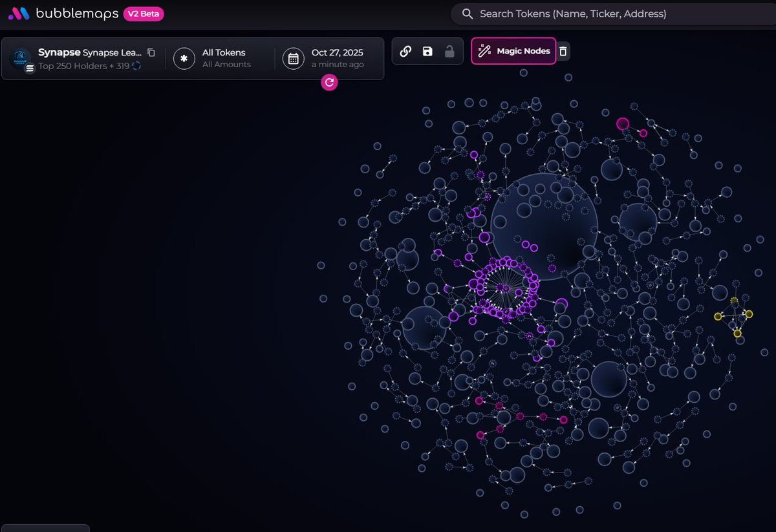This screenshot has height=532, width=776.
Task: Click the V2 Beta badge
Action: [144, 14]
